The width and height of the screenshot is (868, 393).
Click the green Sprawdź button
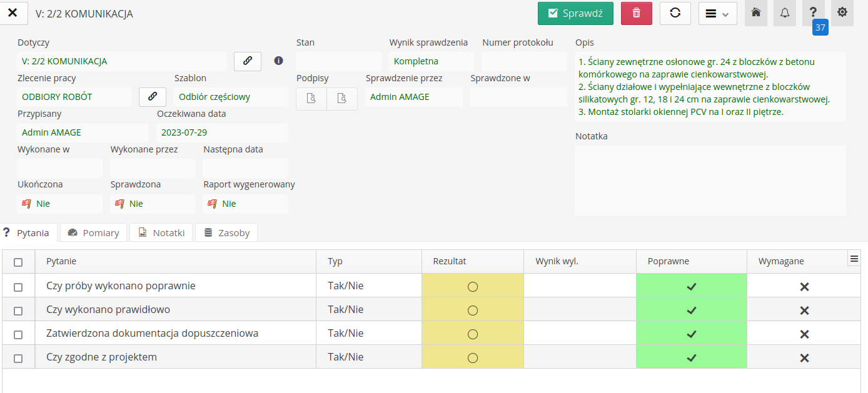pos(575,13)
